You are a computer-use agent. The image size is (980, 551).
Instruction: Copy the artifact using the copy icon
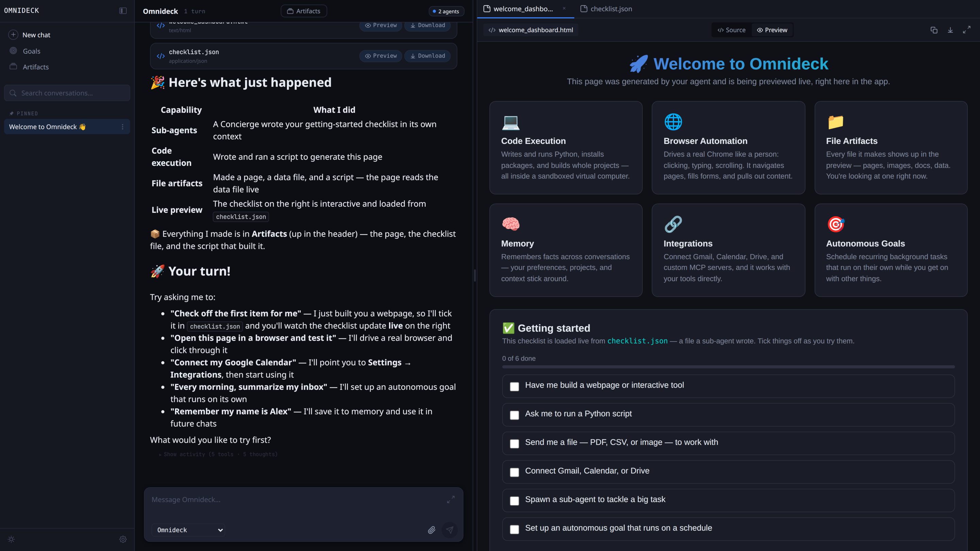[x=934, y=30]
